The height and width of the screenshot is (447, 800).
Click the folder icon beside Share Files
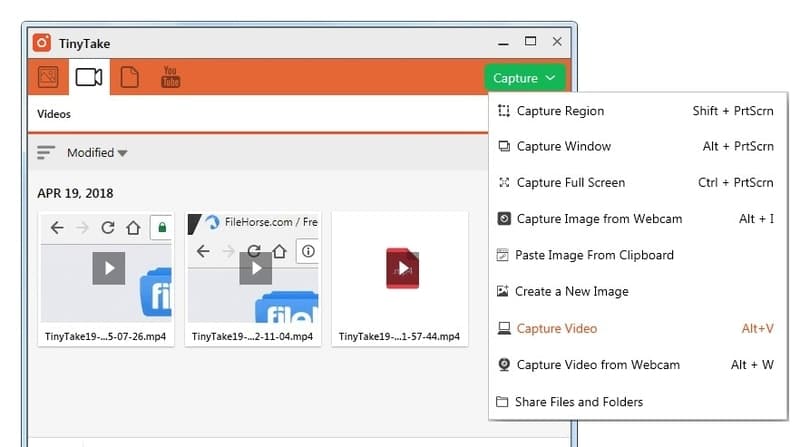pyautogui.click(x=502, y=402)
